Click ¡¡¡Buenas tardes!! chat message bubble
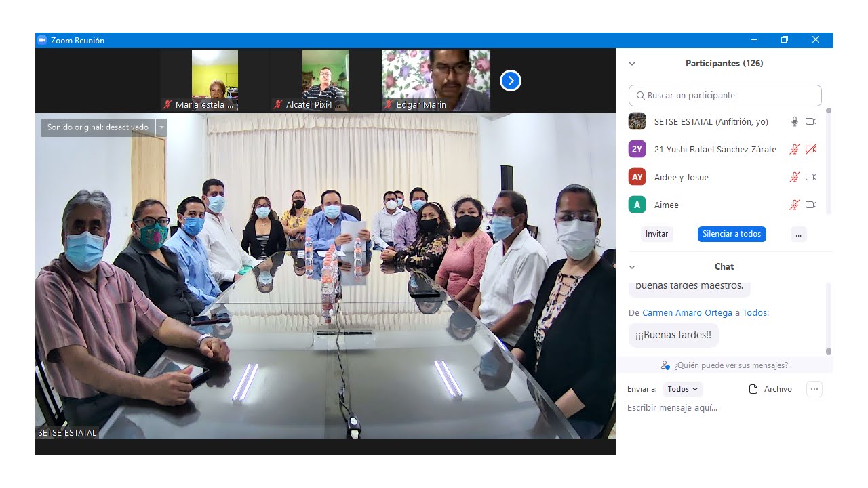 click(x=673, y=335)
